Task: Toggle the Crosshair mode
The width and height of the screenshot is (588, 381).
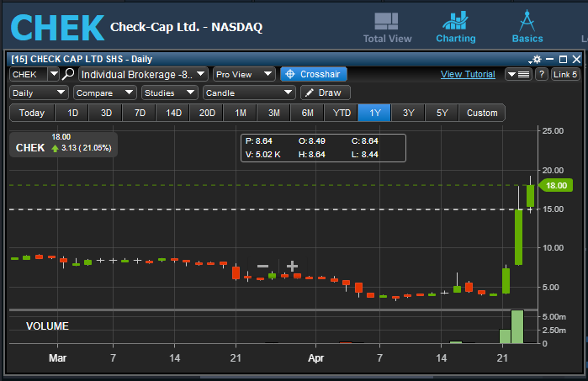Action: (314, 74)
